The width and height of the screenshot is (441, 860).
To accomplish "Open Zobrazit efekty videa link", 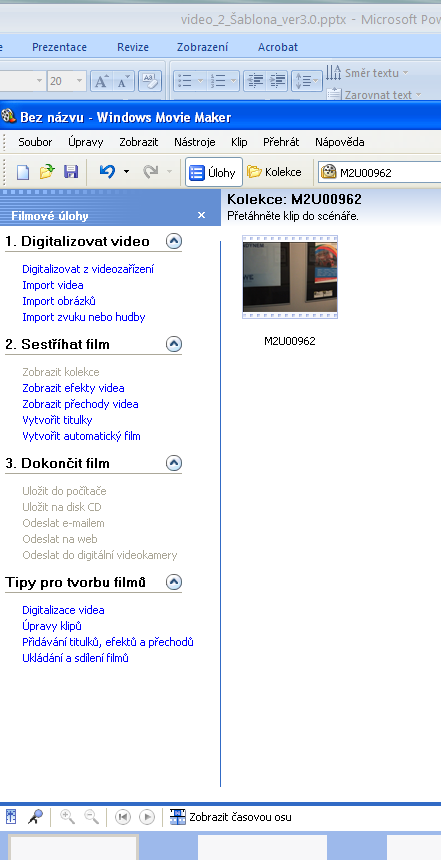I will click(74, 388).
